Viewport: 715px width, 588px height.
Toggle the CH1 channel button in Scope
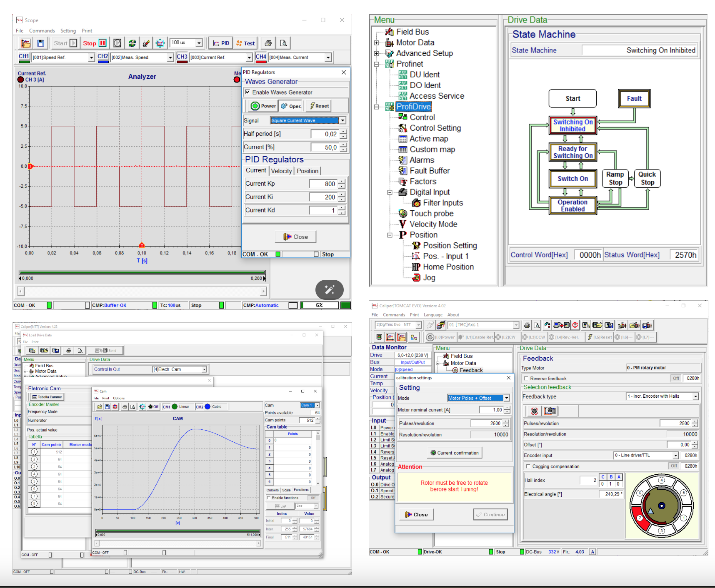(24, 57)
